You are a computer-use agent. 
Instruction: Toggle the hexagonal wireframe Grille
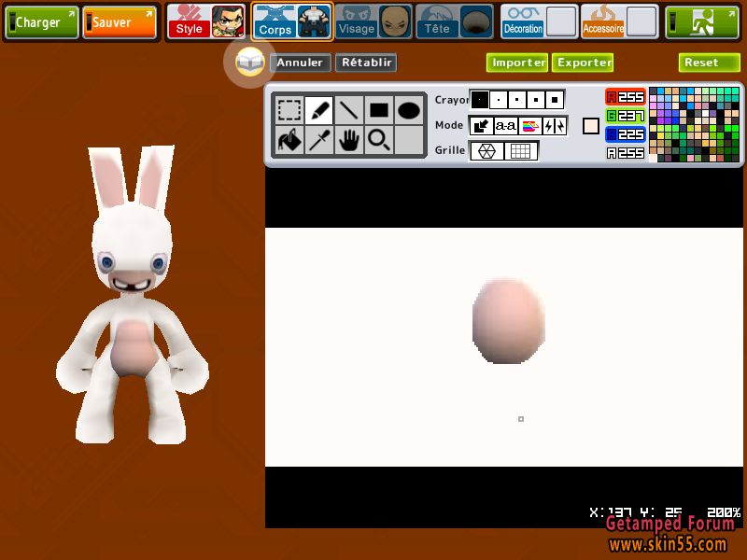click(x=486, y=151)
